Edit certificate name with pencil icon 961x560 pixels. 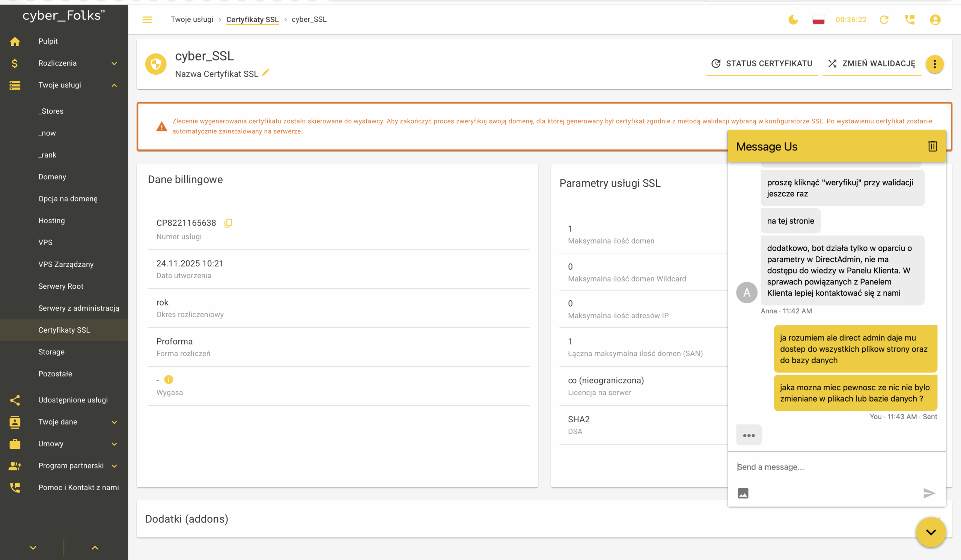coord(266,72)
